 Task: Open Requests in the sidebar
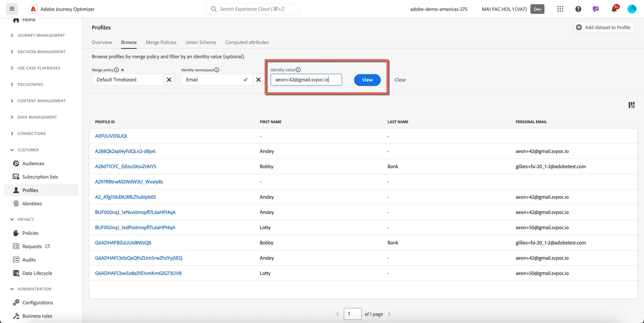click(32, 246)
